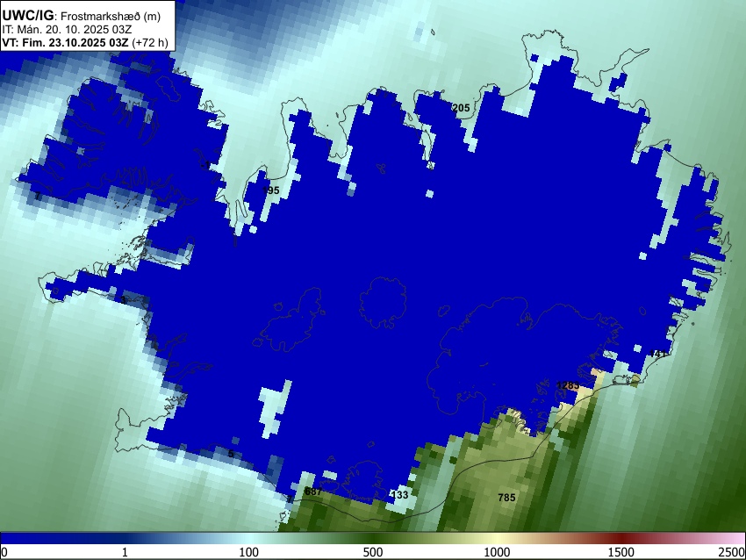Click the map value 195
746x560 pixels.
[270, 190]
